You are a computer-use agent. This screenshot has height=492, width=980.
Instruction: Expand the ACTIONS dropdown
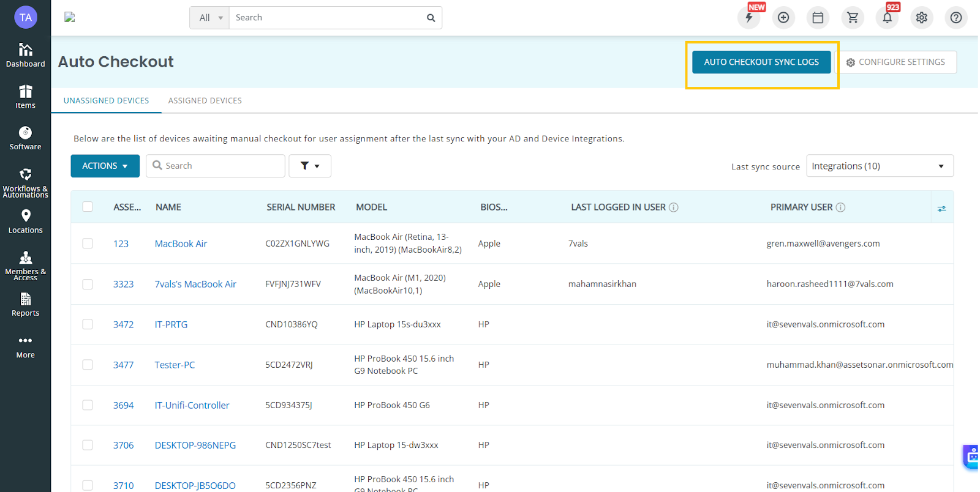pos(105,166)
